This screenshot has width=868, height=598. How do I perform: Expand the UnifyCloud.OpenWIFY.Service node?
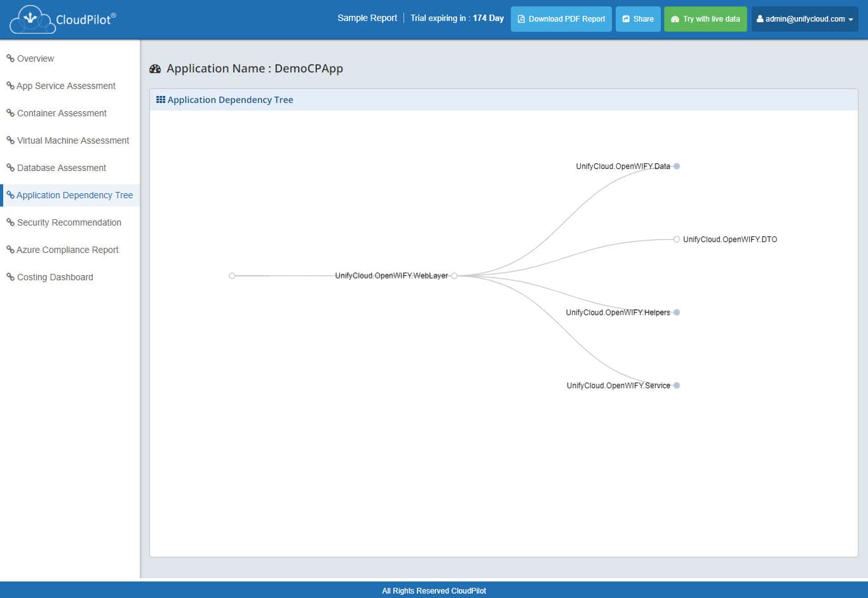677,386
